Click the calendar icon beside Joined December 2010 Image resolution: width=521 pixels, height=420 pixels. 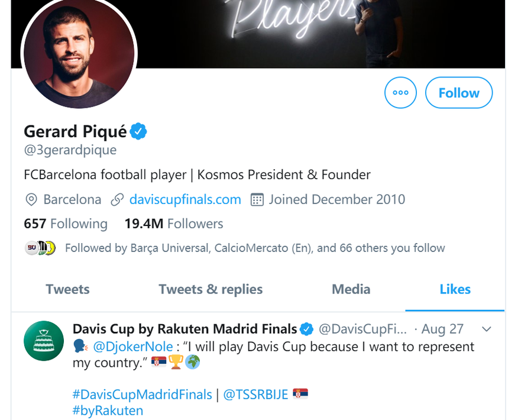coord(257,200)
